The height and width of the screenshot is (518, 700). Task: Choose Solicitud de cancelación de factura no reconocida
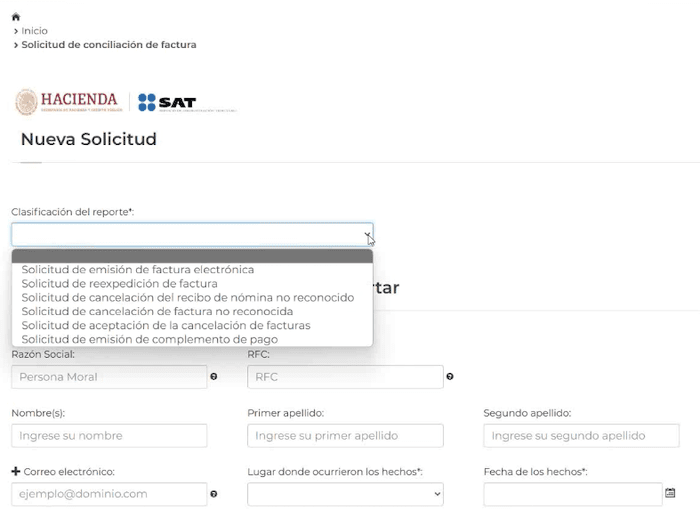(157, 311)
